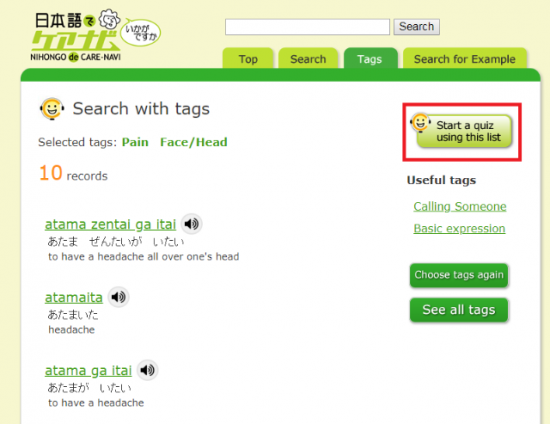This screenshot has width=550, height=424.
Task: Switch to the Search tab
Action: 308,59
